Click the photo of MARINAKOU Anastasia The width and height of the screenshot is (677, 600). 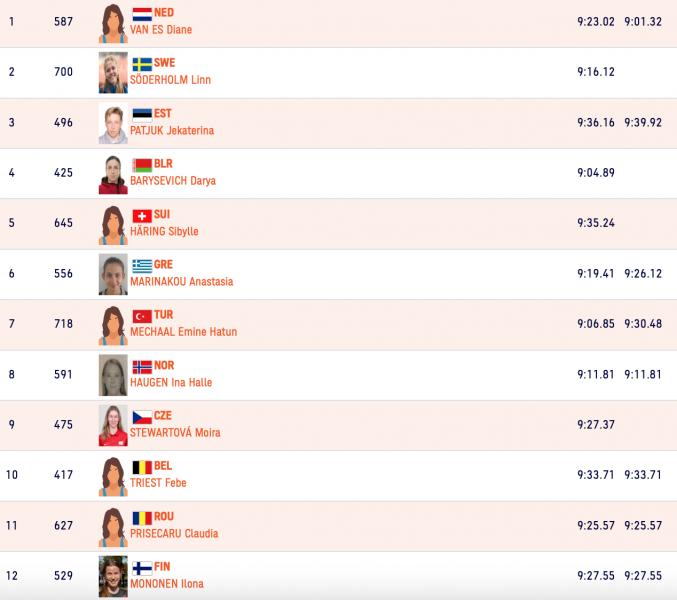(x=113, y=275)
